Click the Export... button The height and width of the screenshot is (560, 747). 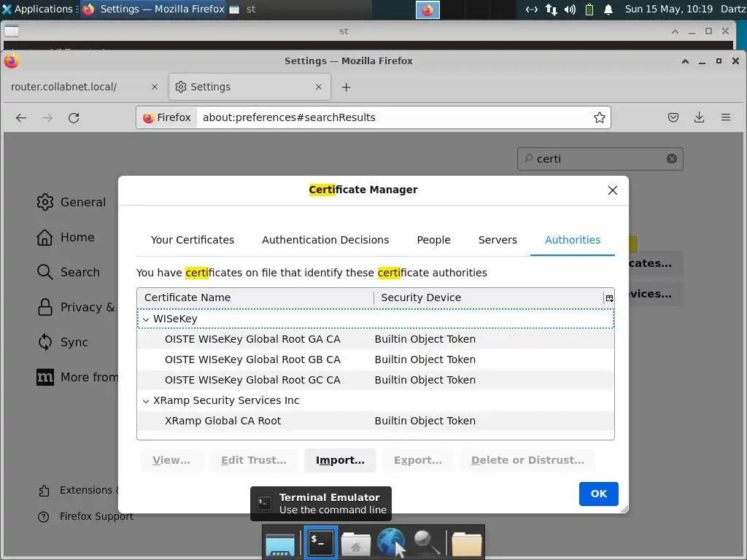(x=418, y=461)
